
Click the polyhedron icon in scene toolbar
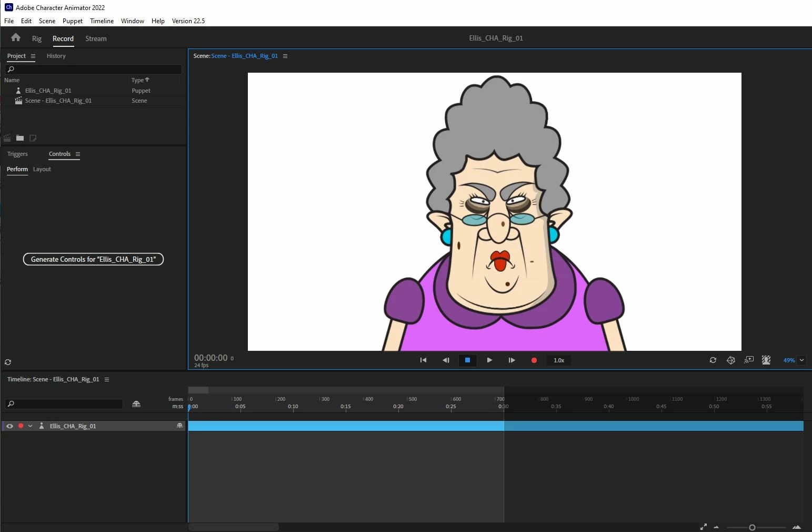[731, 360]
